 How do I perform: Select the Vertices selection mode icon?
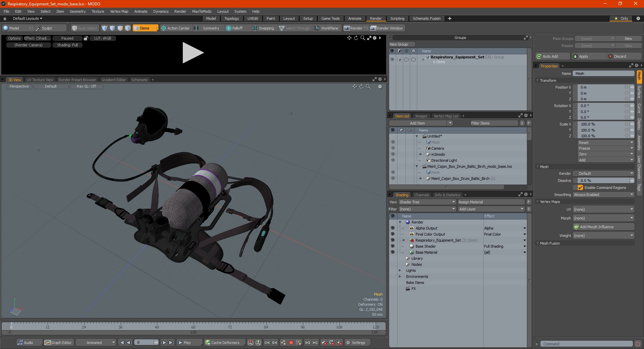tap(105, 28)
